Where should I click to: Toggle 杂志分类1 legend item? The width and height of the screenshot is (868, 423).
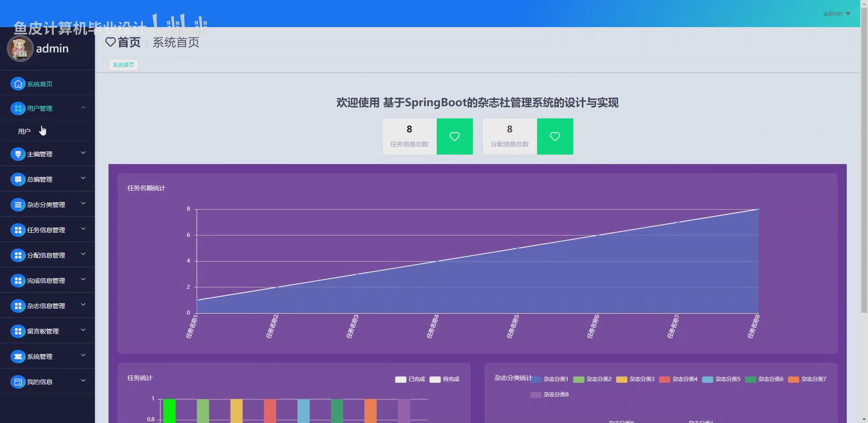tap(549, 379)
